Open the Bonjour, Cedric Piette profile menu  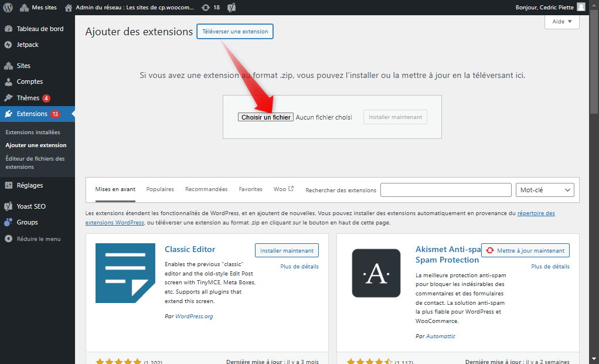click(550, 7)
